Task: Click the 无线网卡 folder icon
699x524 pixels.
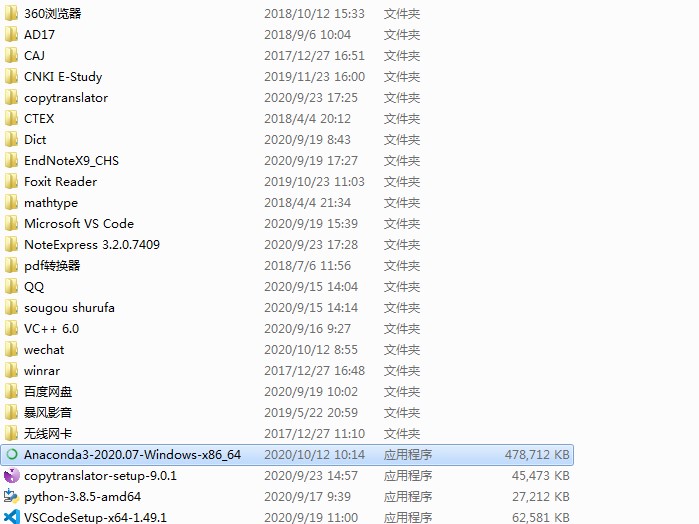Action: click(11, 433)
